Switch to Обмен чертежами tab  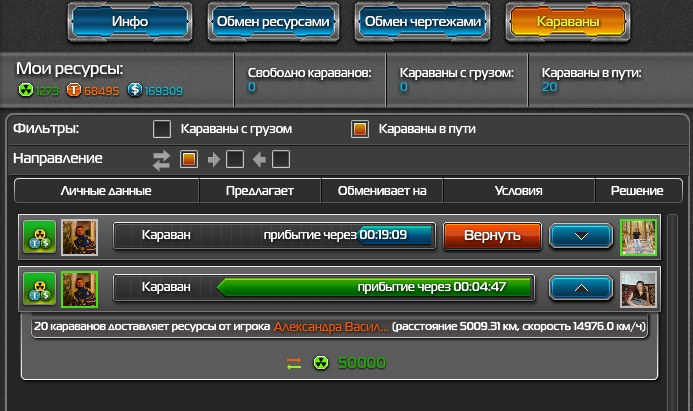click(423, 22)
